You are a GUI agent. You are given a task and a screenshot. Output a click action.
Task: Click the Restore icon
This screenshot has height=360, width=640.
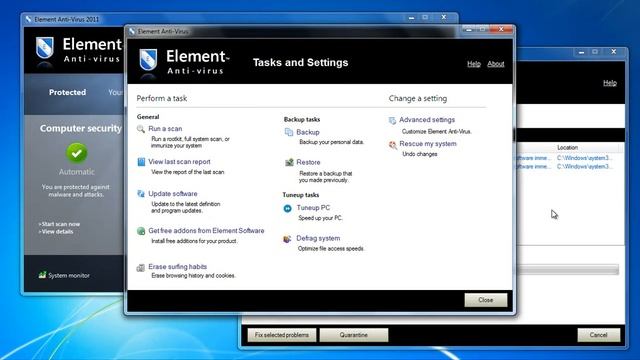click(289, 162)
